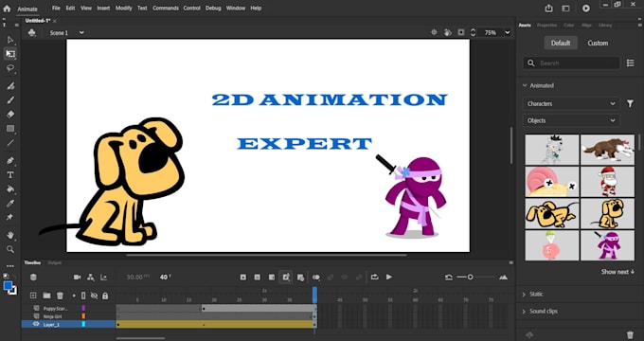Pick the Rectangle tool

click(x=10, y=129)
